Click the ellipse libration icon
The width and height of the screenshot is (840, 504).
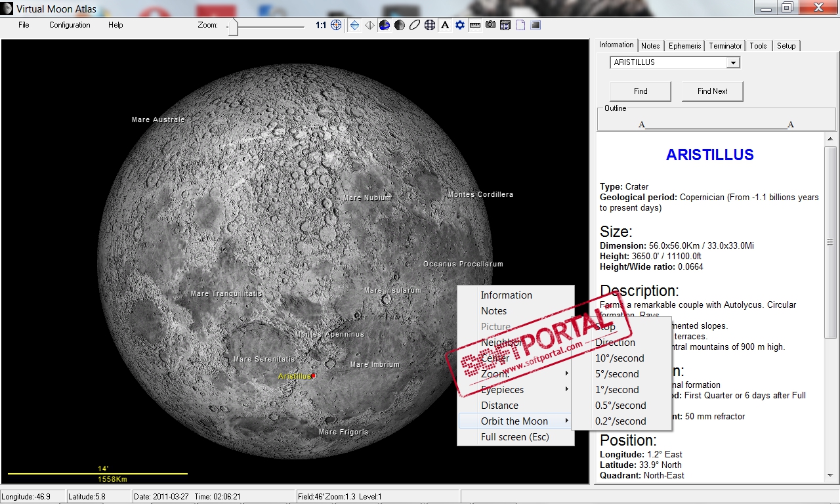[x=415, y=25]
